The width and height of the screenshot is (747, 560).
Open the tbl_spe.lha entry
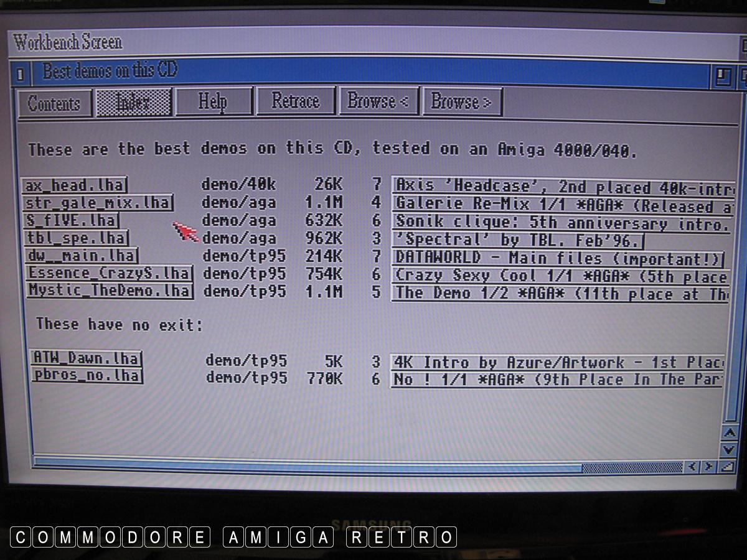point(76,238)
